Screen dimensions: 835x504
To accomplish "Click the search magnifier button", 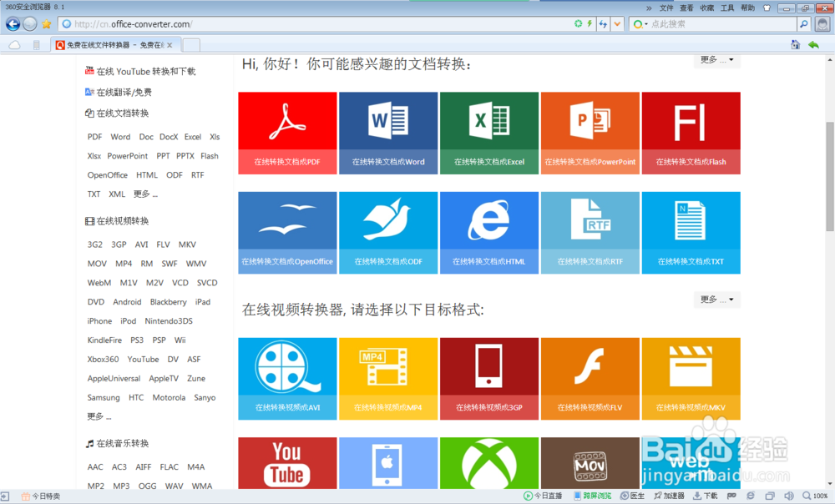I will (x=803, y=24).
